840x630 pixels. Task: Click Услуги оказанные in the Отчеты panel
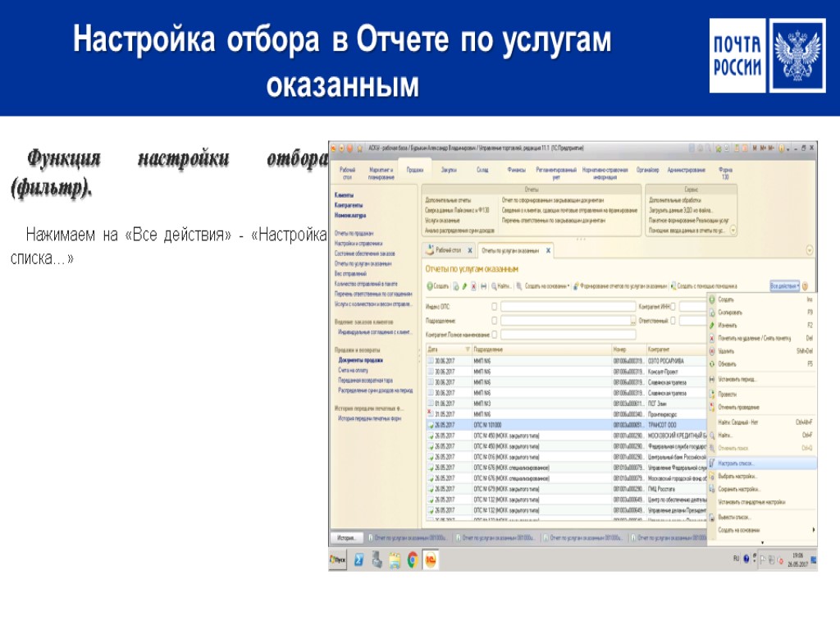click(x=442, y=220)
